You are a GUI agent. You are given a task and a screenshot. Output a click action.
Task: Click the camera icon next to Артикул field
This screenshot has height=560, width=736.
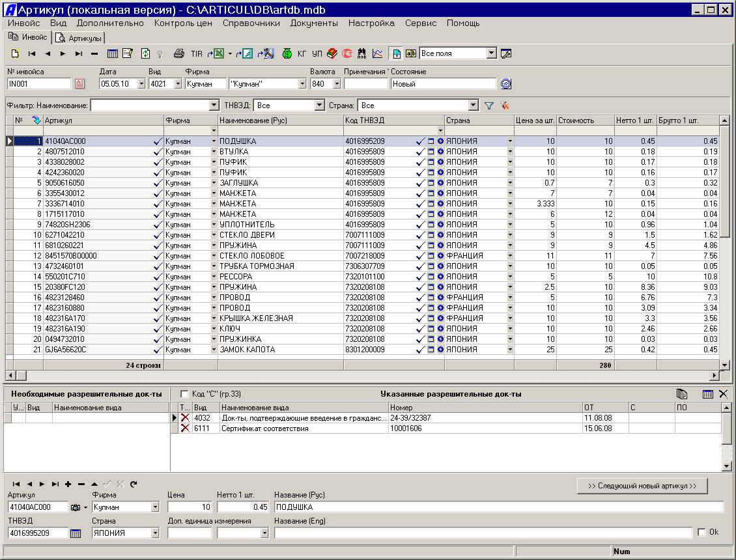tap(76, 507)
